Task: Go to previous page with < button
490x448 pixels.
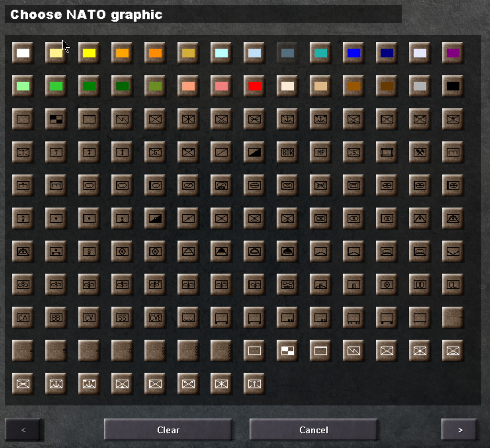Action: pyautogui.click(x=23, y=430)
